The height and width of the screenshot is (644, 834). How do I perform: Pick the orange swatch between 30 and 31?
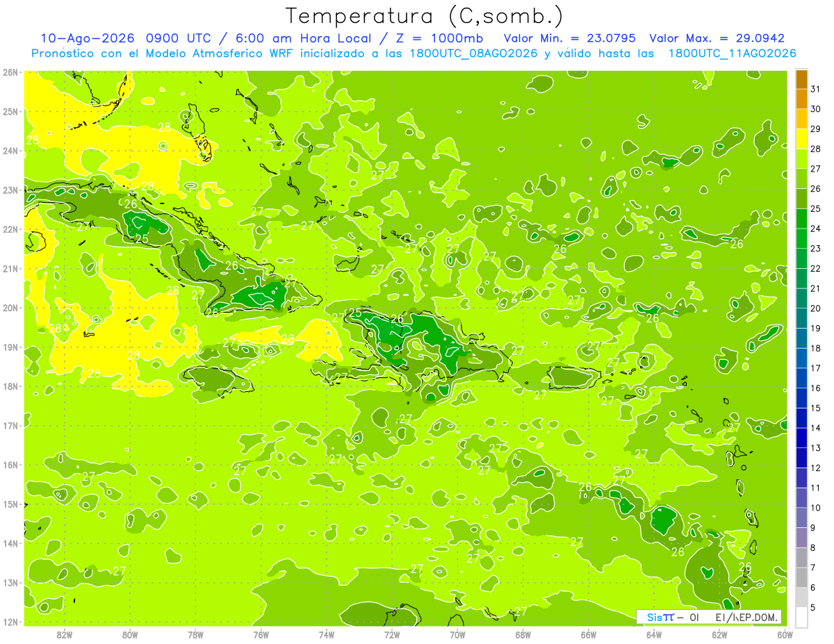pyautogui.click(x=801, y=99)
